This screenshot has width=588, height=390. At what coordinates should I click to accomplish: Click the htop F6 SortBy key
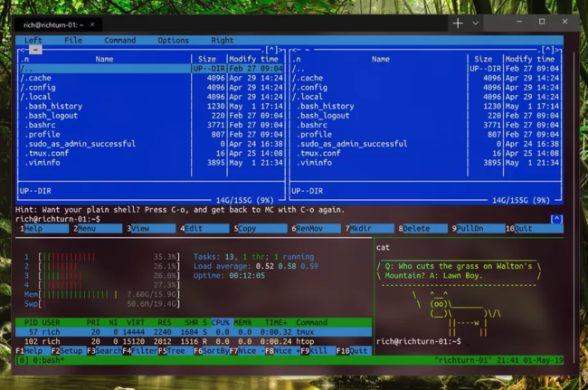(x=211, y=350)
